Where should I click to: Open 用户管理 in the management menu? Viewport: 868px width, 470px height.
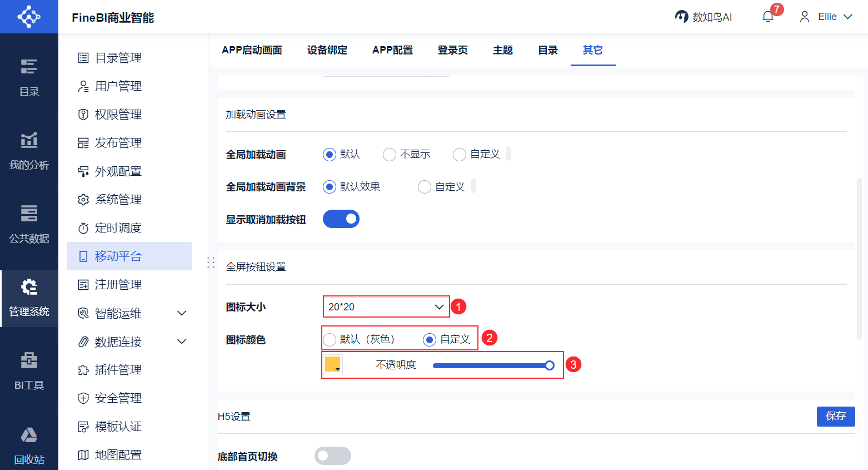pyautogui.click(x=118, y=86)
